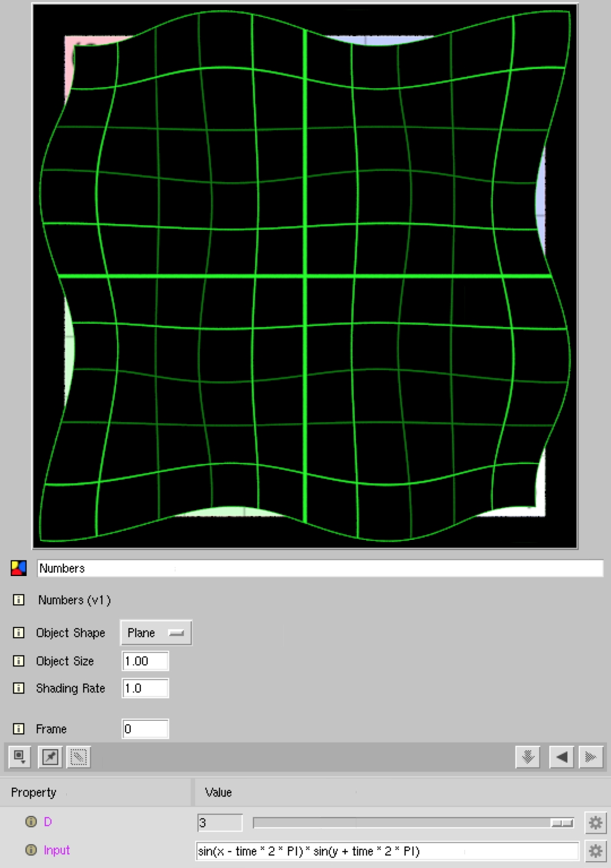Click the D slider track

pos(413,823)
